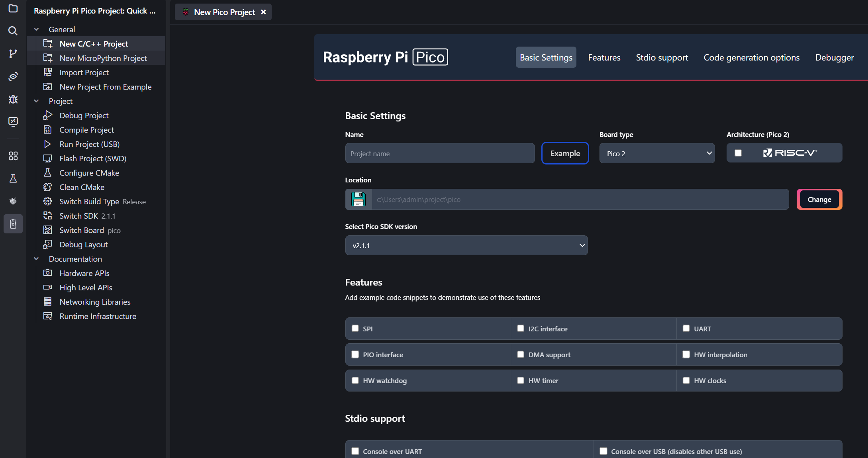The width and height of the screenshot is (868, 458).
Task: Open the Explorer folder icon in activity bar
Action: 13,8
